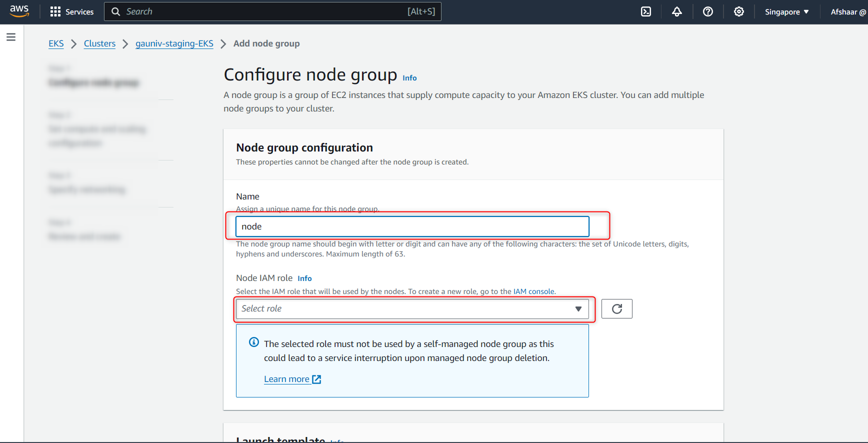Image resolution: width=868 pixels, height=443 pixels.
Task: Open the Afshaar account menu
Action: tap(848, 11)
